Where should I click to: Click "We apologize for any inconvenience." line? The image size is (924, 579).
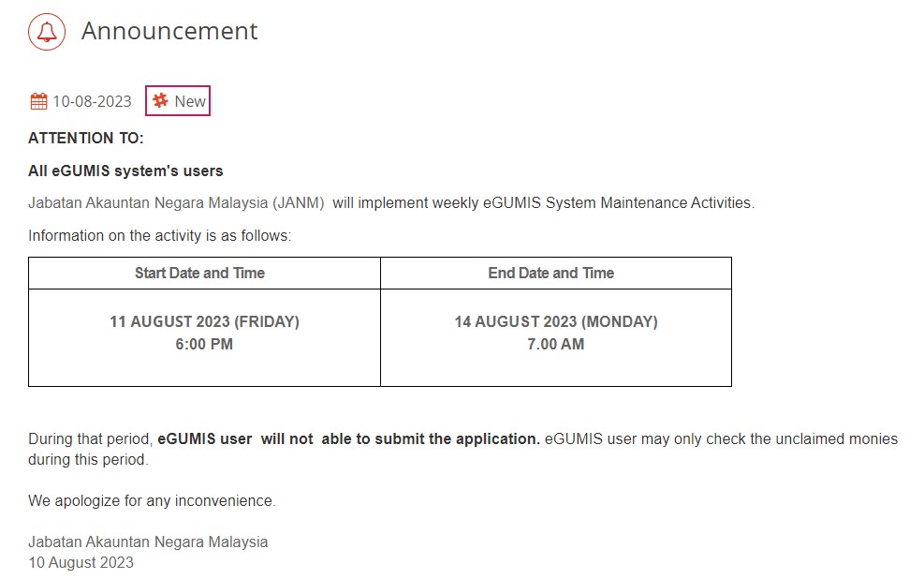152,501
